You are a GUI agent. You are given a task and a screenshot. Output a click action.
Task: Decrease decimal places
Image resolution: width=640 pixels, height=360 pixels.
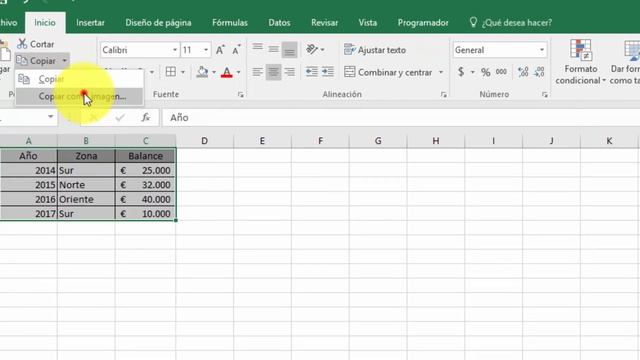540,72
